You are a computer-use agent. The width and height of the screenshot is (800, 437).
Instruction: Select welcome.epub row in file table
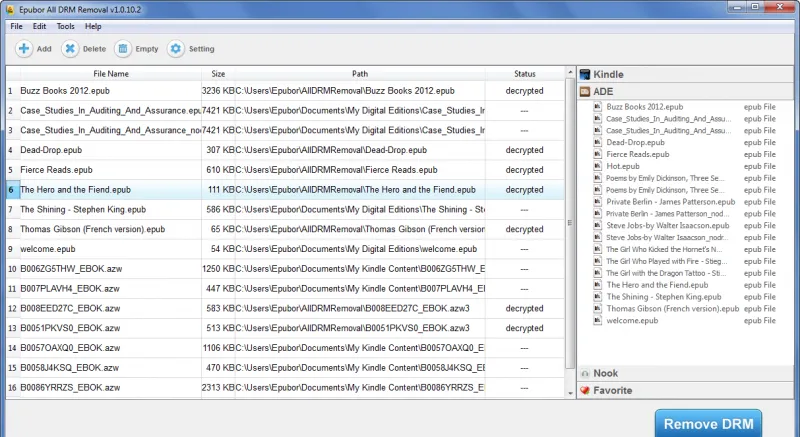285,249
